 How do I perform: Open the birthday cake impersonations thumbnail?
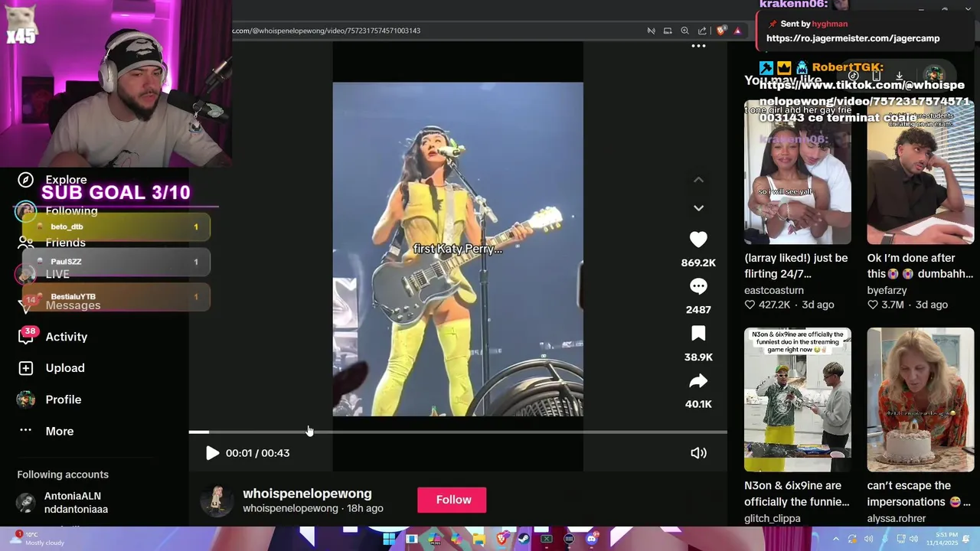click(920, 399)
